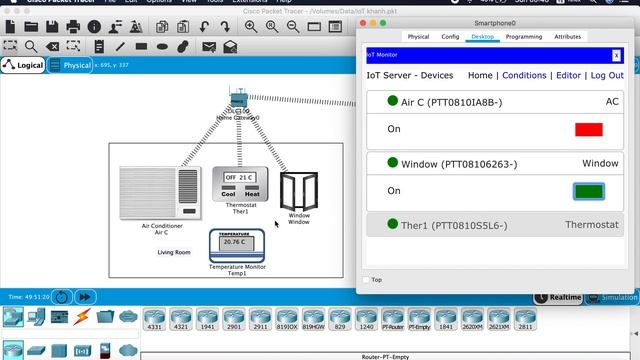Save the network with floppy icon
Image resolution: width=640 pixels, height=360 pixels.
click(x=52, y=27)
